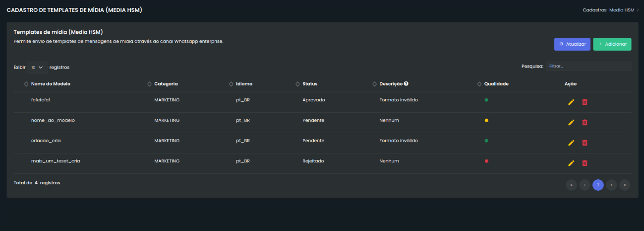The width and height of the screenshot is (644, 231).
Task: Click yellow quality dot for nome_do_modelo
Action: (x=486, y=120)
